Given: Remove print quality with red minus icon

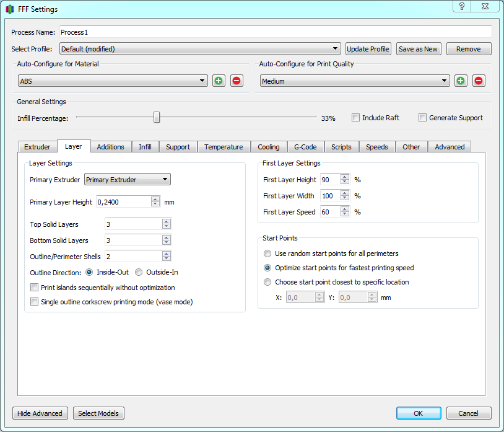Looking at the screenshot, I should pyautogui.click(x=479, y=81).
